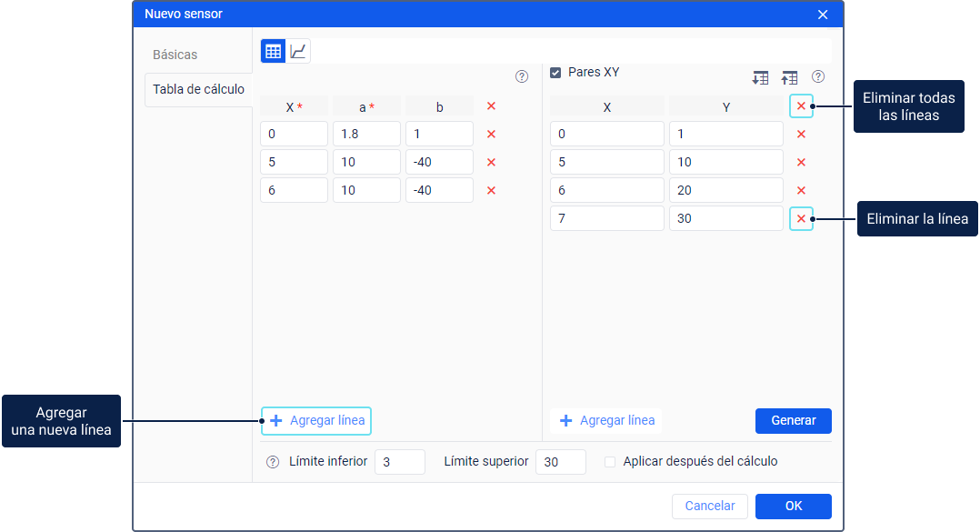This screenshot has height=532, width=980.
Task: Click help icon above the X a b table
Action: click(x=522, y=77)
